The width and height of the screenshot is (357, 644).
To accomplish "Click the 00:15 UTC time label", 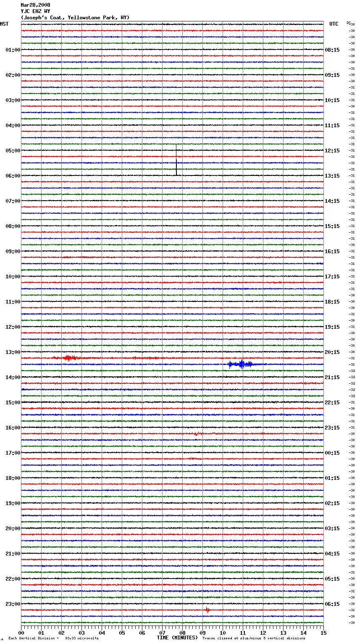I will tap(332, 453).
